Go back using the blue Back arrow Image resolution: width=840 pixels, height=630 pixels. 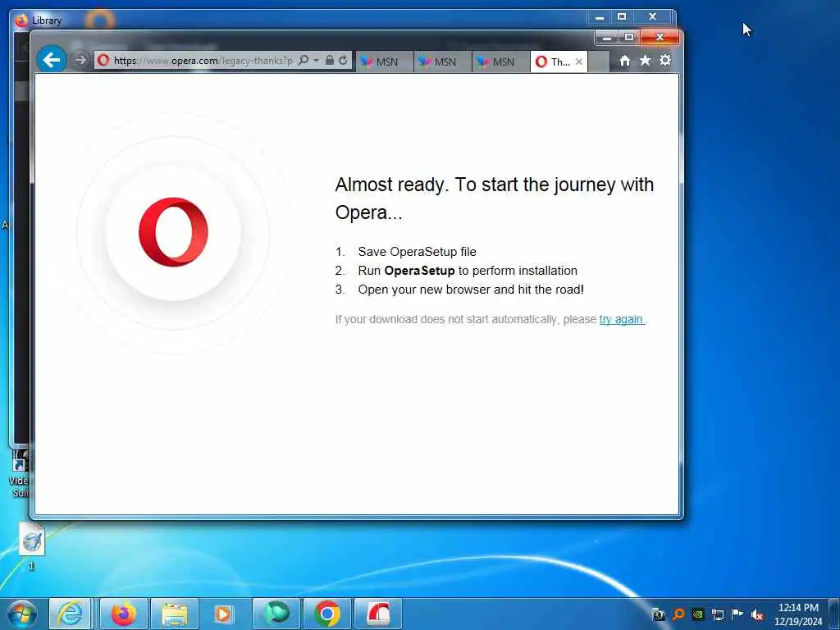point(52,59)
